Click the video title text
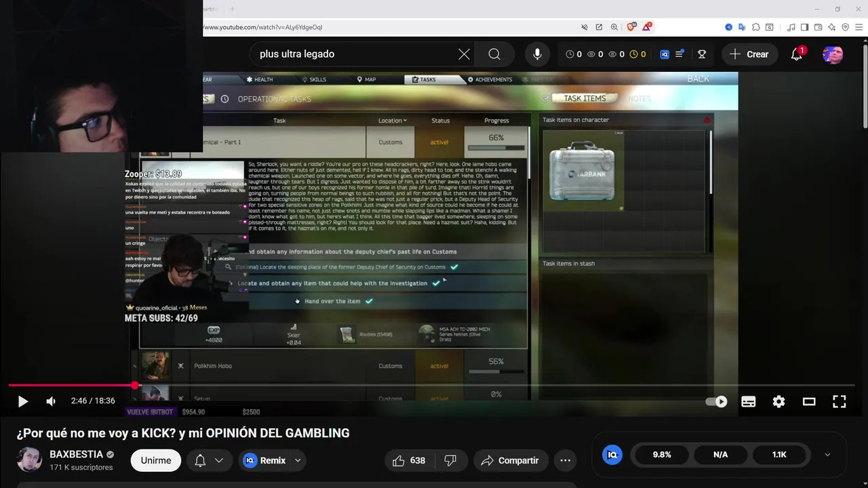This screenshot has width=868, height=488. [183, 433]
